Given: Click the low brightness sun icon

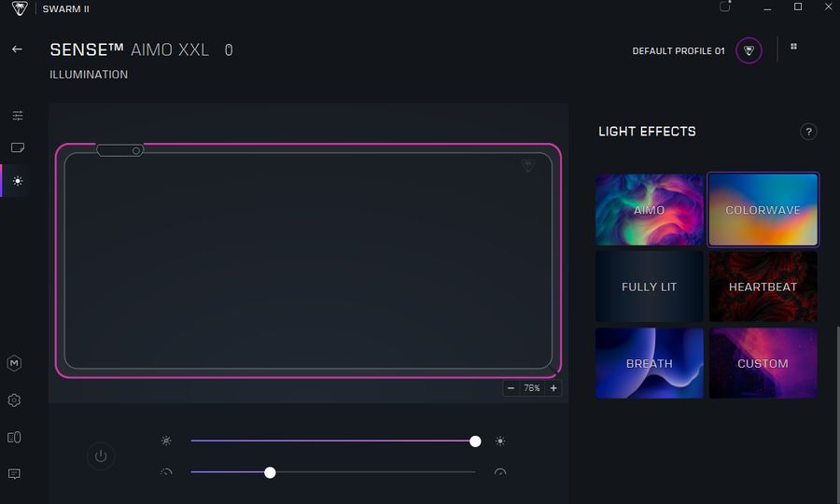Looking at the screenshot, I should (x=166, y=441).
